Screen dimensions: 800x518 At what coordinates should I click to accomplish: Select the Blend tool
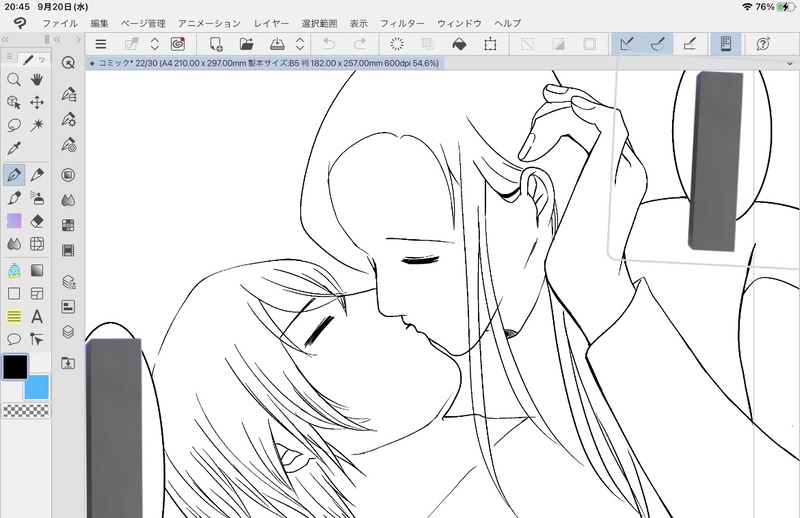tap(14, 244)
